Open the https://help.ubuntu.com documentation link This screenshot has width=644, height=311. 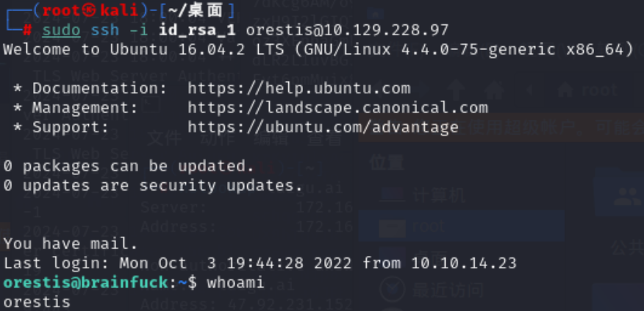point(299,88)
